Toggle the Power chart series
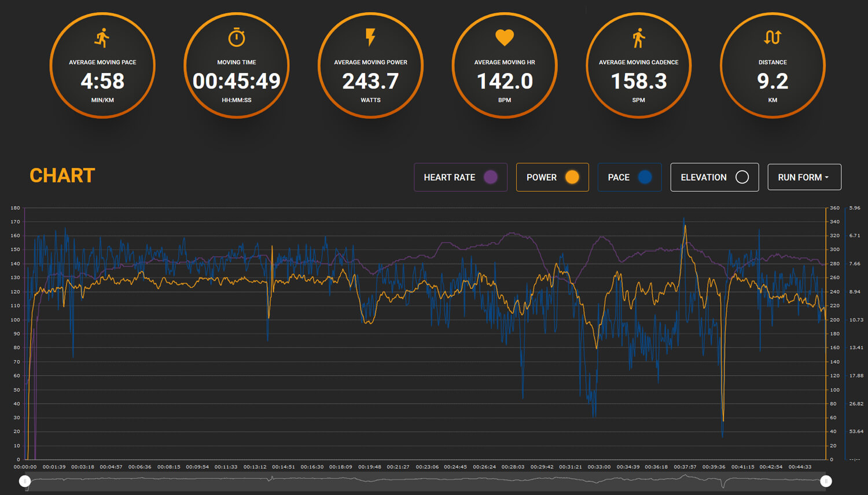 point(541,177)
